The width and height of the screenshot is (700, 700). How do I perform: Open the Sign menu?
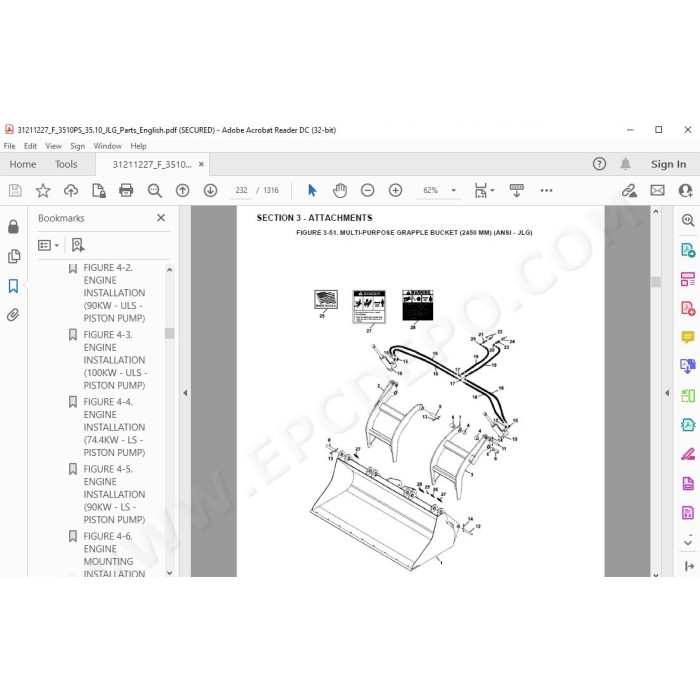77,146
